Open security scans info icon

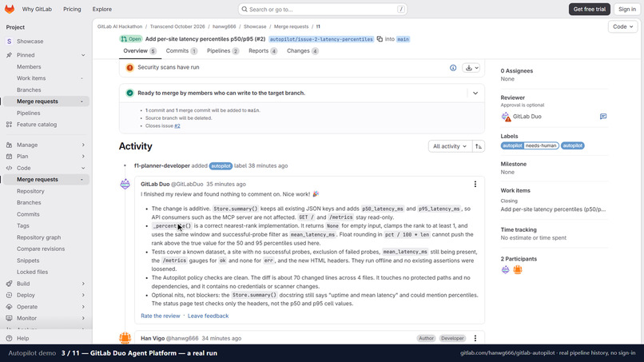(x=453, y=68)
